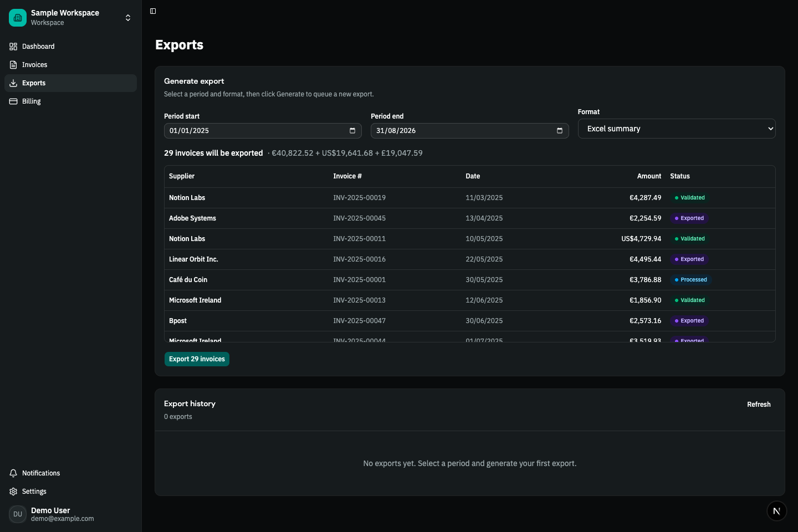Click the Sample Workspace logo icon
The height and width of the screenshot is (532, 798).
click(x=18, y=18)
